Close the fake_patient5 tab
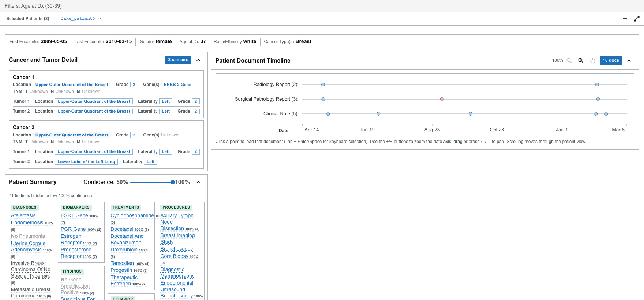This screenshot has width=644, height=300. tap(100, 19)
